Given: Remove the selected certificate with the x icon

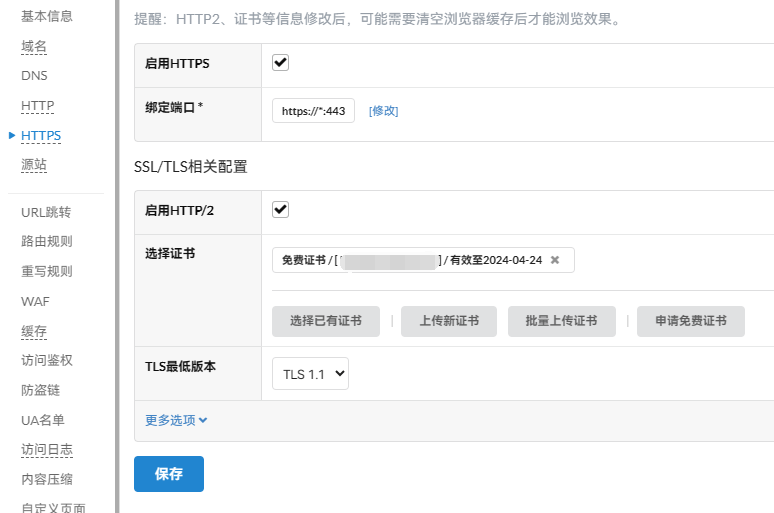Looking at the screenshot, I should pyautogui.click(x=555, y=260).
